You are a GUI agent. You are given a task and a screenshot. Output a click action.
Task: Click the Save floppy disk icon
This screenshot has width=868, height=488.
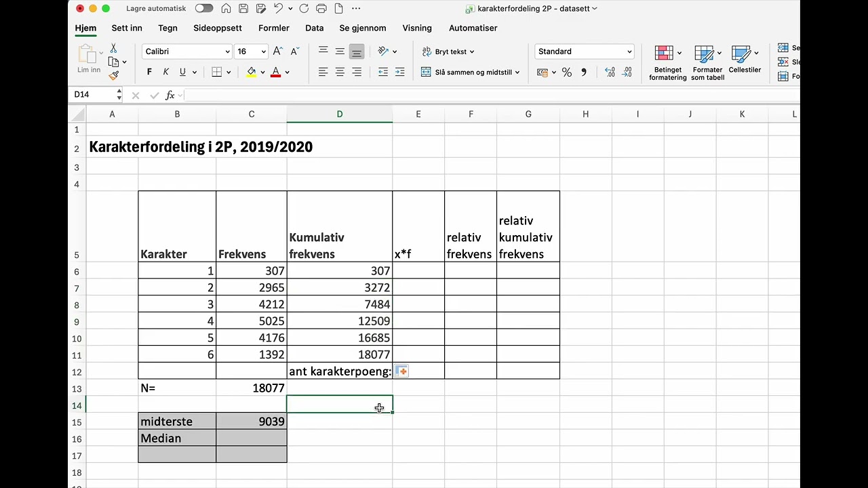pyautogui.click(x=243, y=9)
